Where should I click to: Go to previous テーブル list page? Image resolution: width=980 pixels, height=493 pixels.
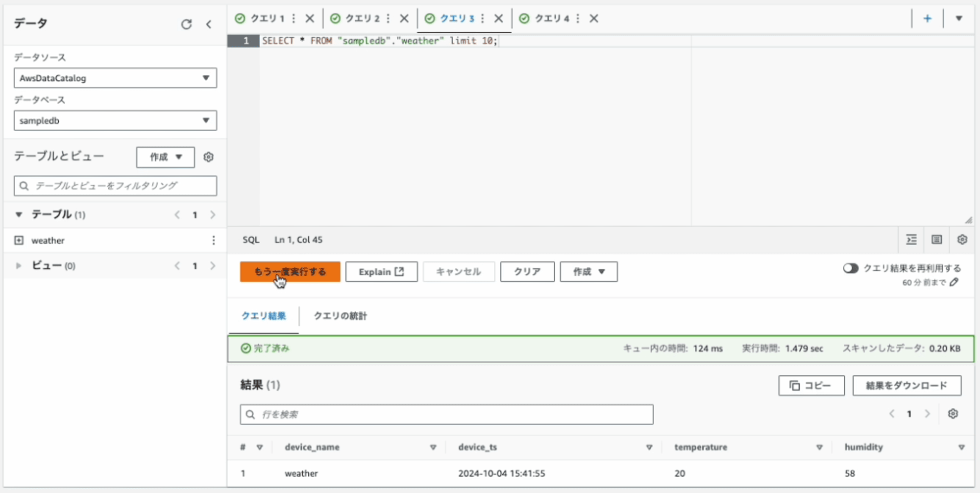177,215
